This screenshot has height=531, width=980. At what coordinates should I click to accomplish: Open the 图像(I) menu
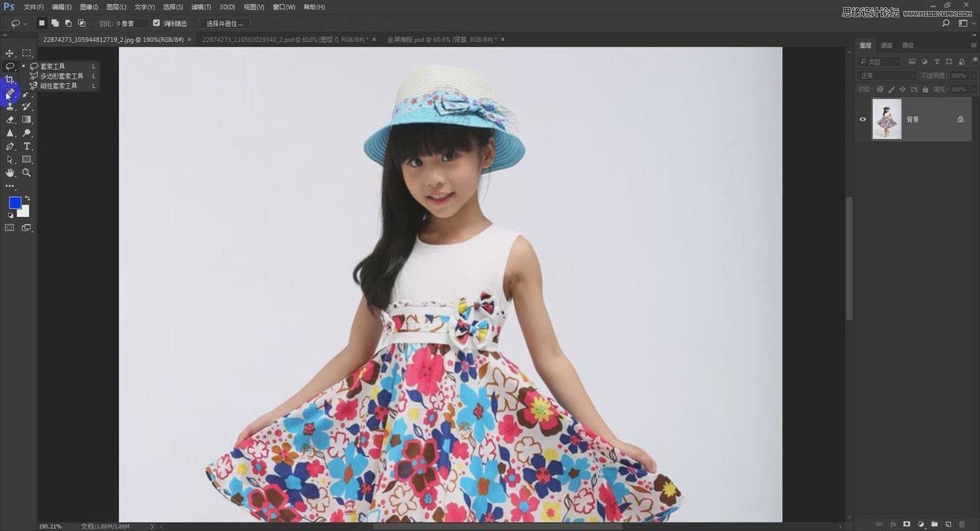coord(89,7)
